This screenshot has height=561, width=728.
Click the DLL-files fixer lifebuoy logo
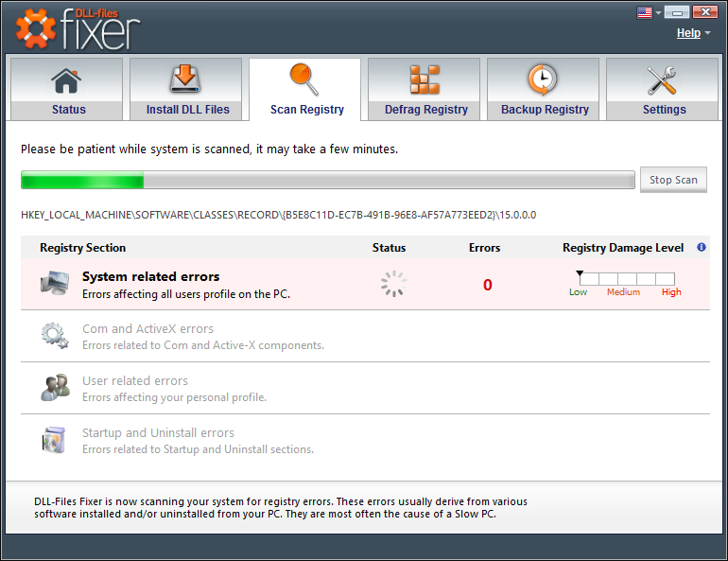[36, 28]
